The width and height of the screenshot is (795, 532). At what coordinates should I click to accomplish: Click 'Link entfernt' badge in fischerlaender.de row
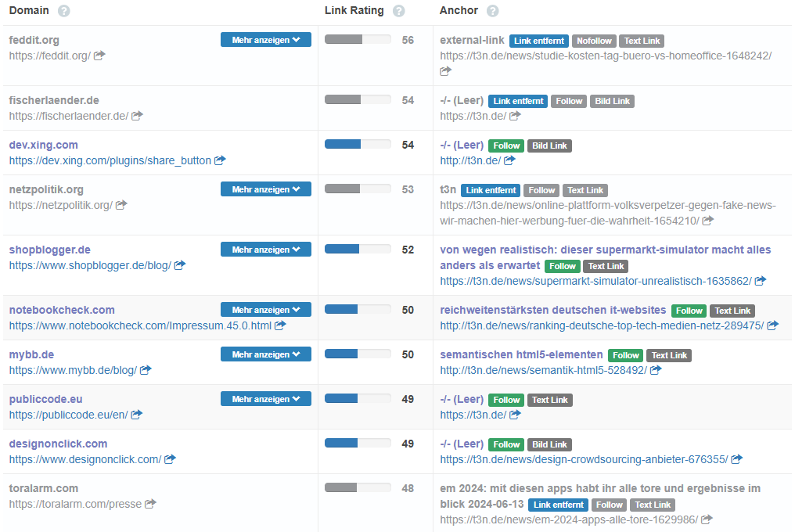518,101
